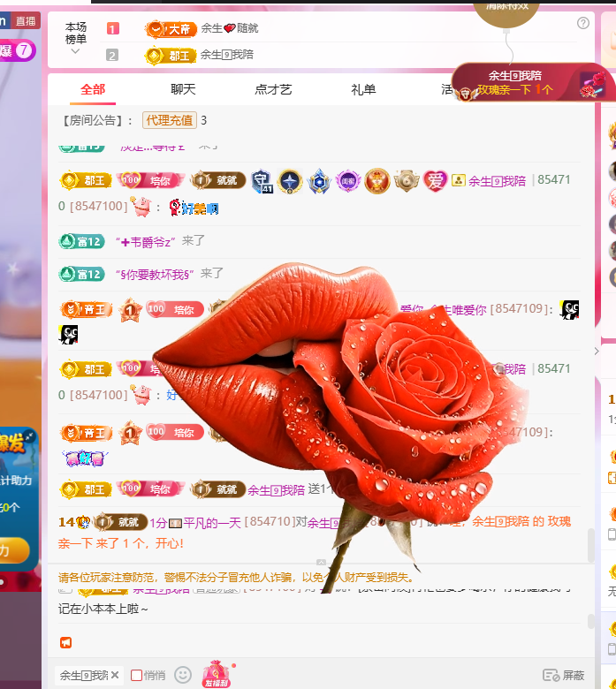Click the lower message area scrollbar
The height and width of the screenshot is (689, 616).
pyautogui.click(x=591, y=621)
